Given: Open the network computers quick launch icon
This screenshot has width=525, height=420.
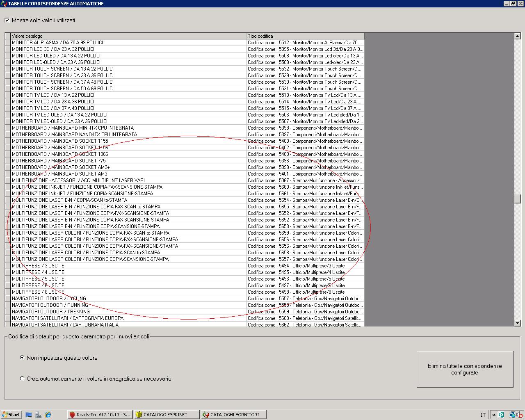Looking at the screenshot, I should pos(38,415).
